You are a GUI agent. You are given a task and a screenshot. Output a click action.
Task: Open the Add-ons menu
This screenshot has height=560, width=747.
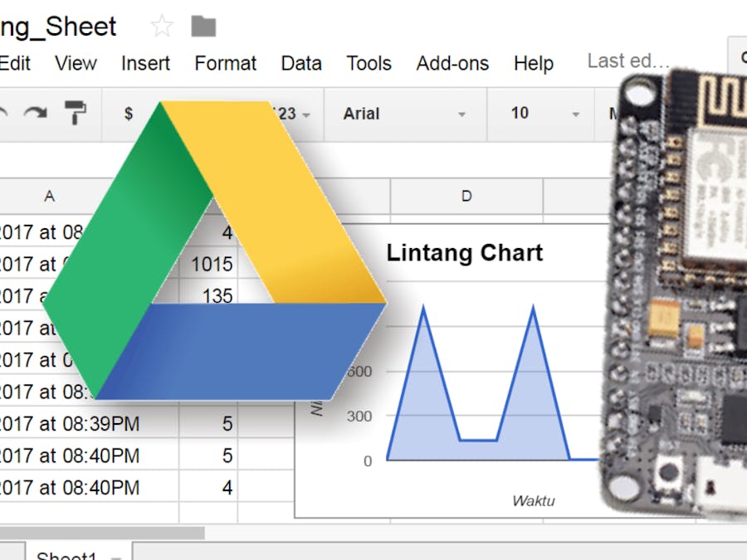tap(452, 63)
